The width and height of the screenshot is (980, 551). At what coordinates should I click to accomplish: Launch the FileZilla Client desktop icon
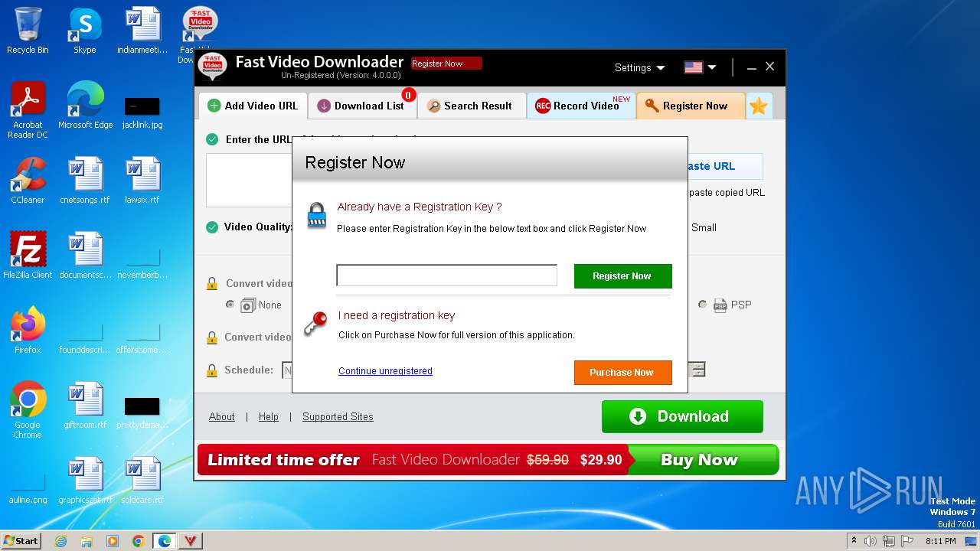(x=28, y=255)
